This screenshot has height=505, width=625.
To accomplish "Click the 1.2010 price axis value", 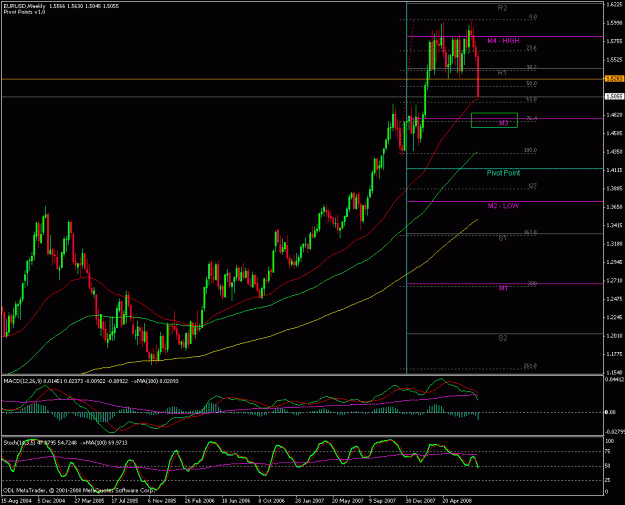I will click(x=614, y=336).
